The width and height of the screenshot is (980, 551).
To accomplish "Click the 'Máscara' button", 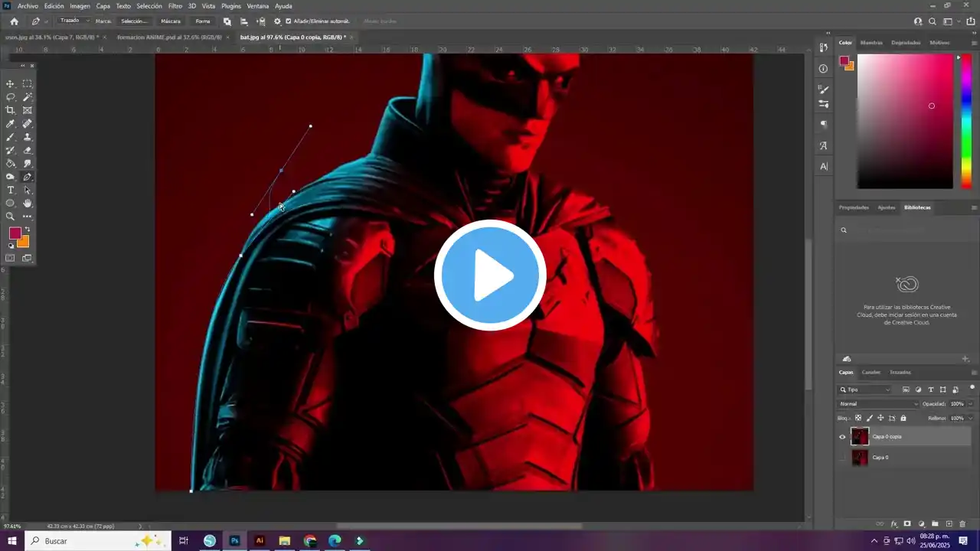I will pyautogui.click(x=171, y=21).
